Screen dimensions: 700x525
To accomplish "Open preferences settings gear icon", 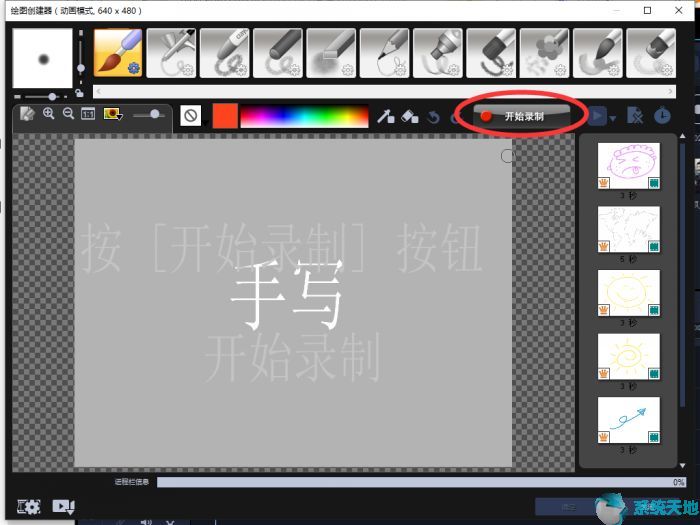I will 29,506.
